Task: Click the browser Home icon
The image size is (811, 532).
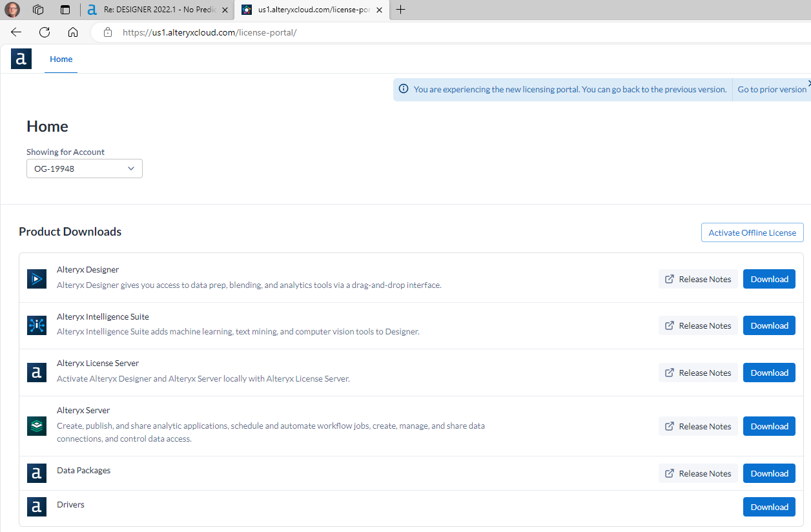Action: point(73,32)
